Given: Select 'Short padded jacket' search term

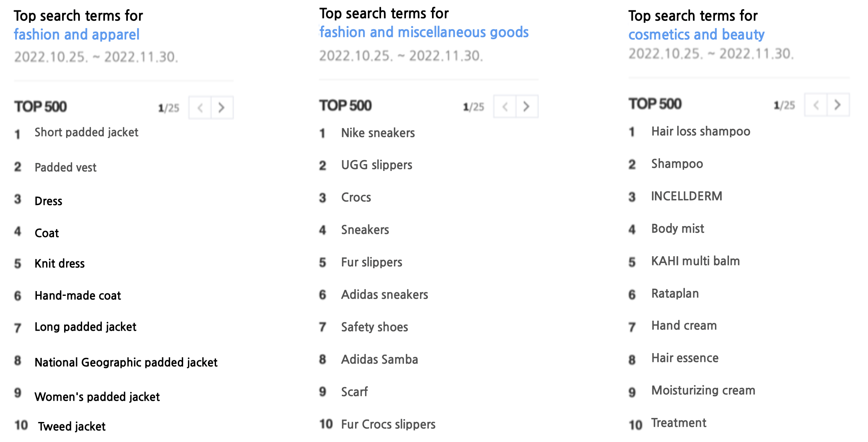Looking at the screenshot, I should click(87, 133).
